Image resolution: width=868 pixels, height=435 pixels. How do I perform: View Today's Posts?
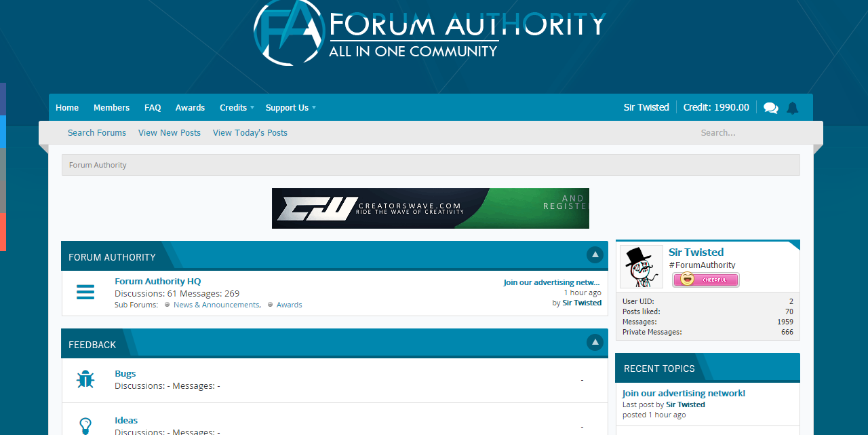click(250, 132)
